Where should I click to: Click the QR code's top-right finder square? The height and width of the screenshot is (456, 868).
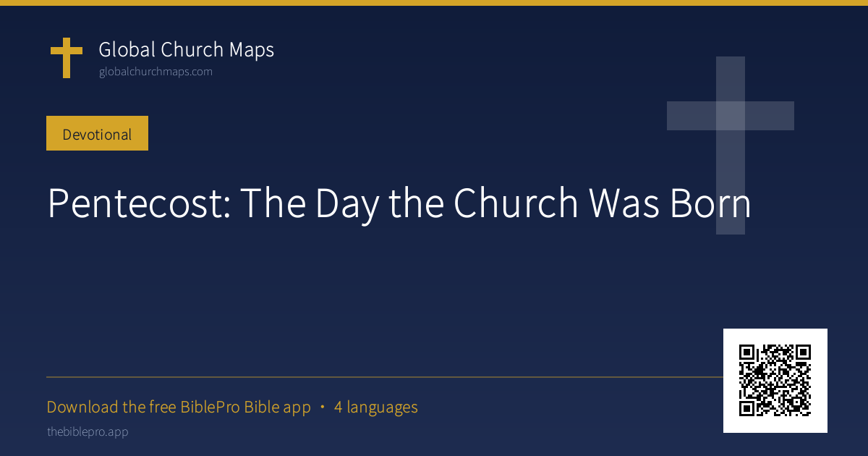click(804, 352)
